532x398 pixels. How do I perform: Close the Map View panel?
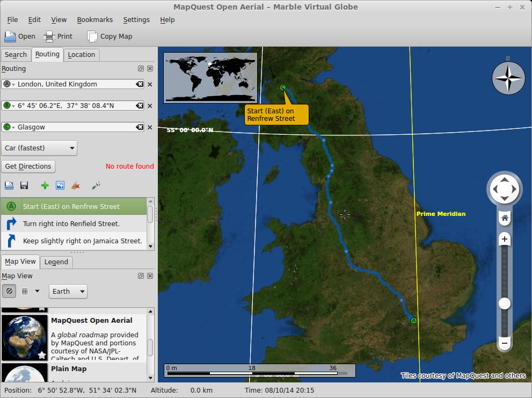click(x=150, y=276)
